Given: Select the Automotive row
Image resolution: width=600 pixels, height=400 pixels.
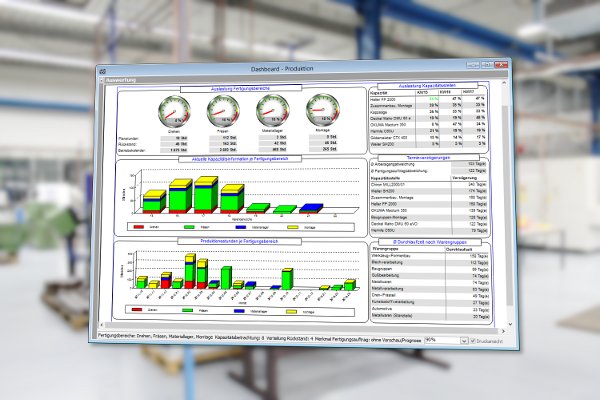Looking at the screenshot, I should coord(431,309).
